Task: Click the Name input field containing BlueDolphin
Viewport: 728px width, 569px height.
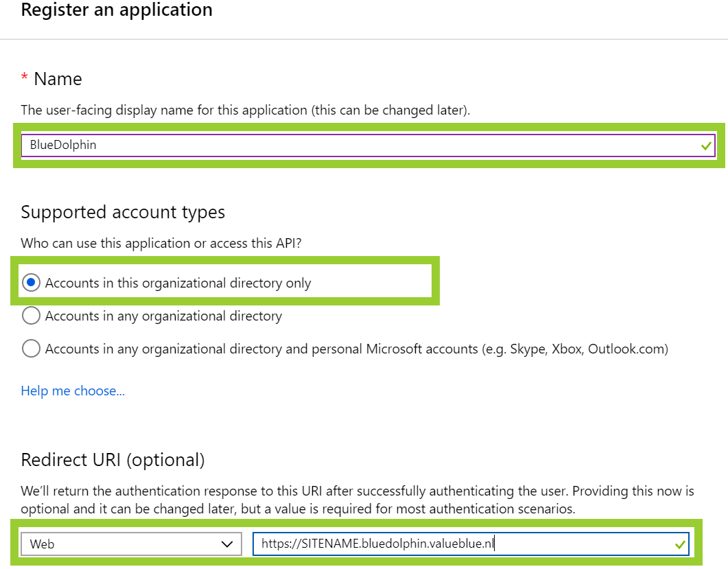Action: 368,146
